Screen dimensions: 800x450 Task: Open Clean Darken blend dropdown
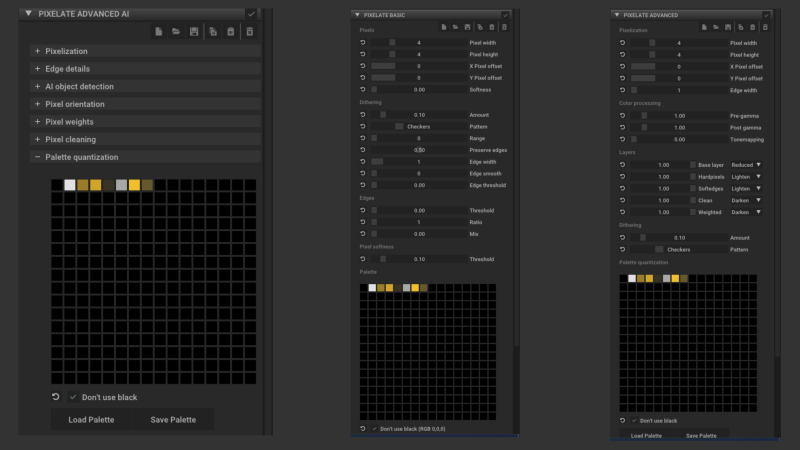[x=746, y=200]
